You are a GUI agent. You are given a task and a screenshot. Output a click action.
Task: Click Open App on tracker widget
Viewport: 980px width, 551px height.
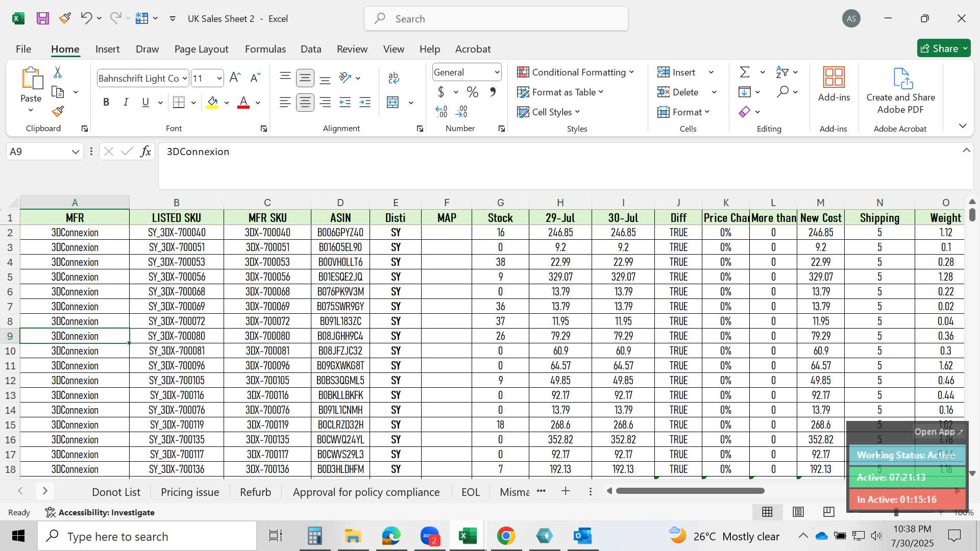click(939, 432)
